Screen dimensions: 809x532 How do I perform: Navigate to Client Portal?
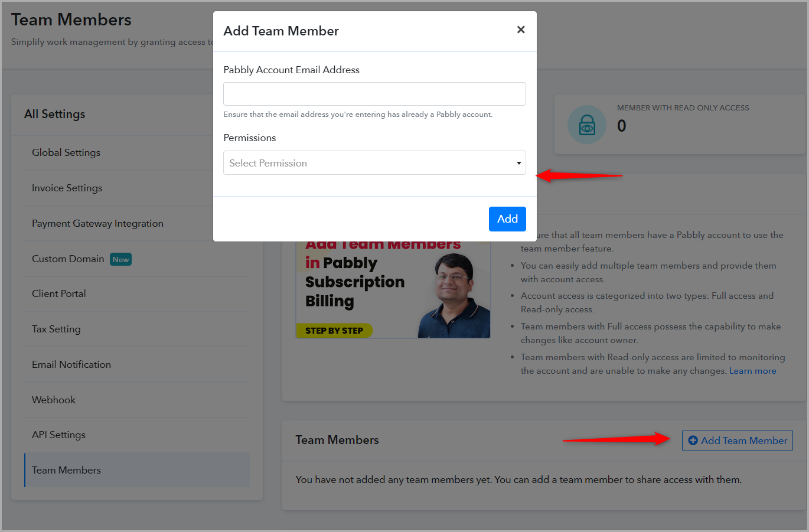click(59, 293)
